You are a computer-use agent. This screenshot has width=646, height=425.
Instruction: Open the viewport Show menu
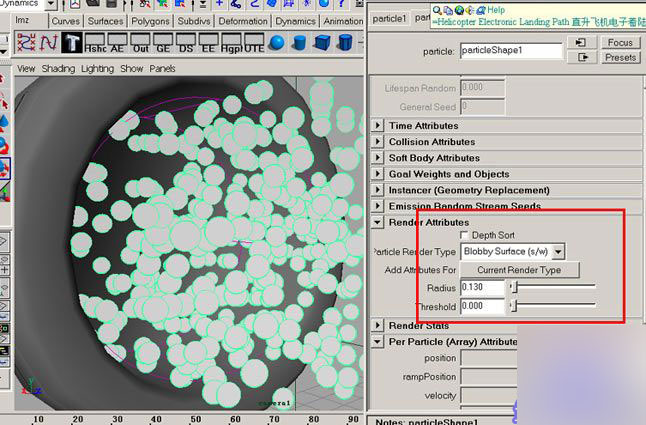pos(132,68)
